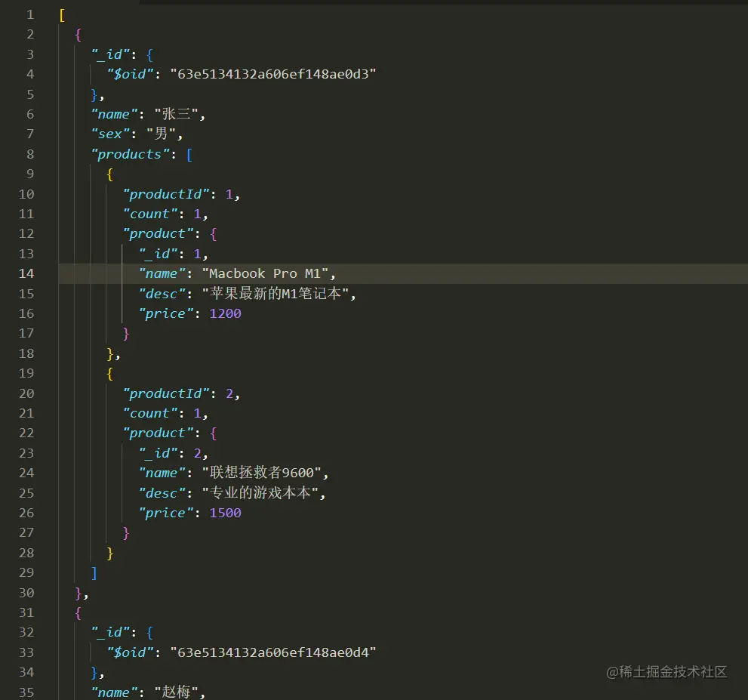
Task: Click the "sex" key on line 7
Action: pyautogui.click(x=110, y=134)
